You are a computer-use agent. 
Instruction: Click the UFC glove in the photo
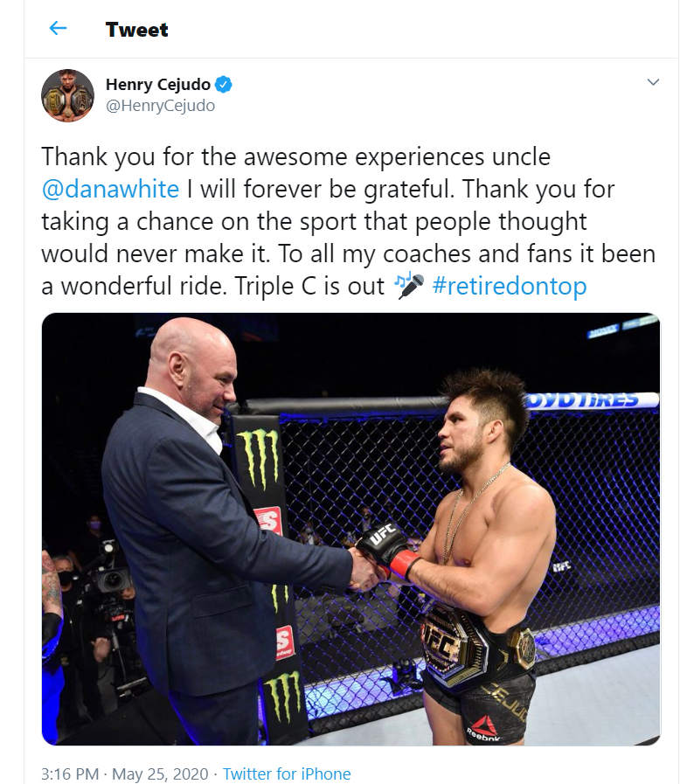pyautogui.click(x=384, y=545)
